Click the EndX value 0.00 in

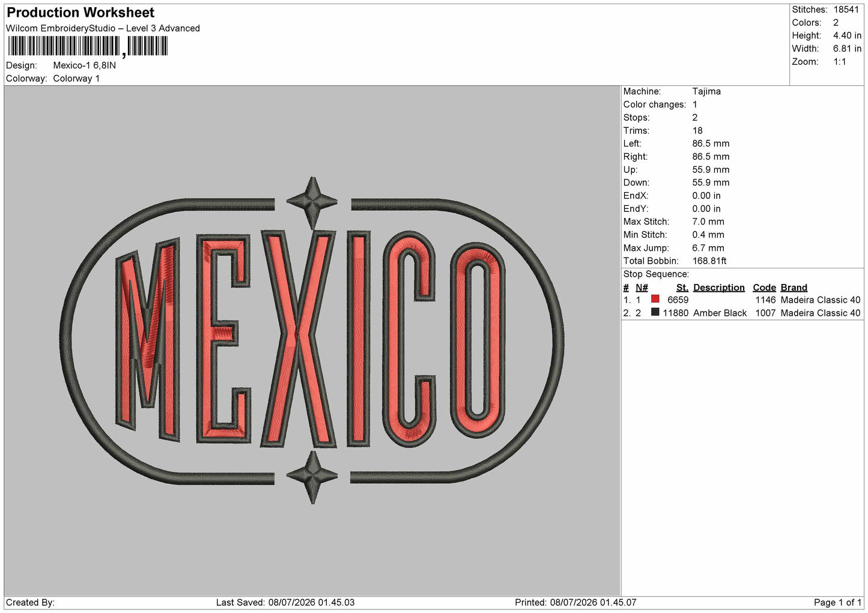(x=706, y=196)
